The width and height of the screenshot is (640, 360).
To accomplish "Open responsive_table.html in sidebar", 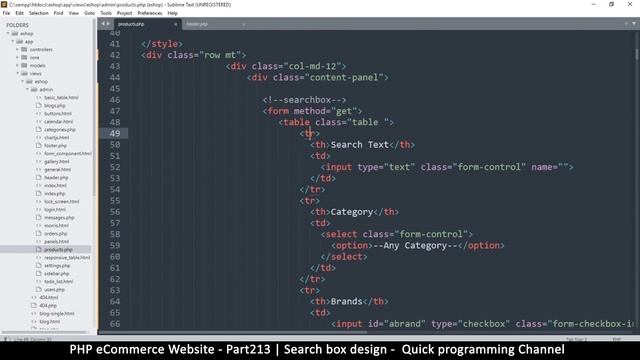I will 67,258.
